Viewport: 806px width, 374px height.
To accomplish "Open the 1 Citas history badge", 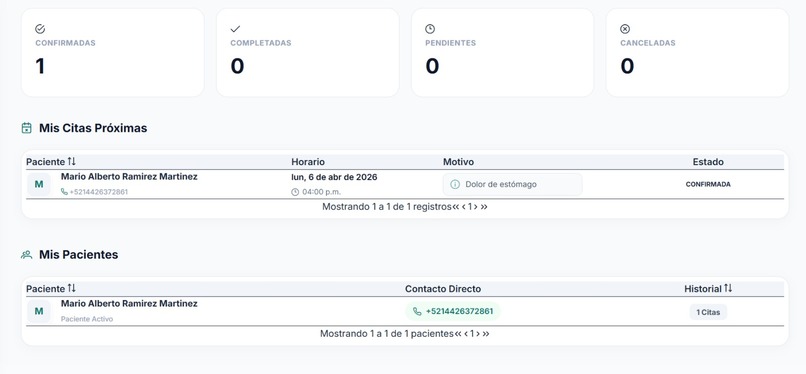I will pos(708,312).
